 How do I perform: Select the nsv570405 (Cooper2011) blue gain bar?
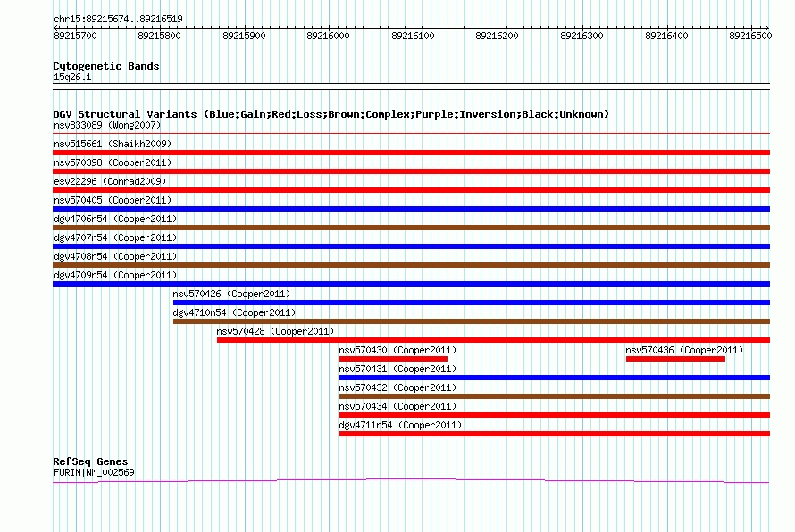(x=411, y=209)
